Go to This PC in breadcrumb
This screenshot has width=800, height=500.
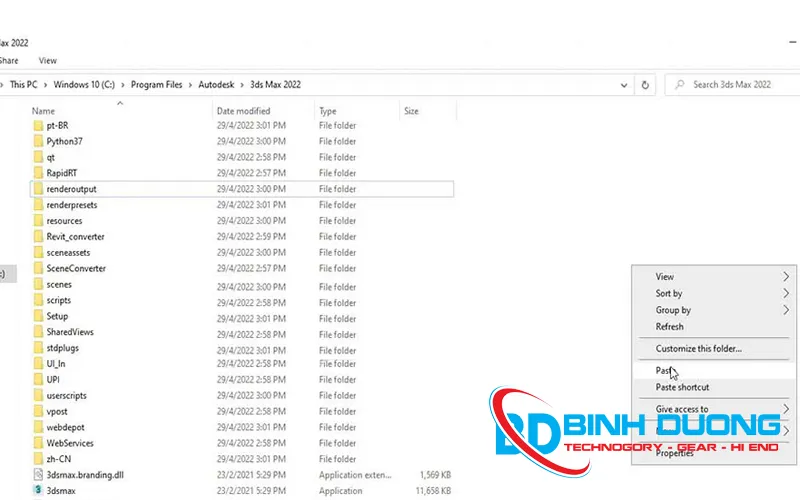pos(23,85)
